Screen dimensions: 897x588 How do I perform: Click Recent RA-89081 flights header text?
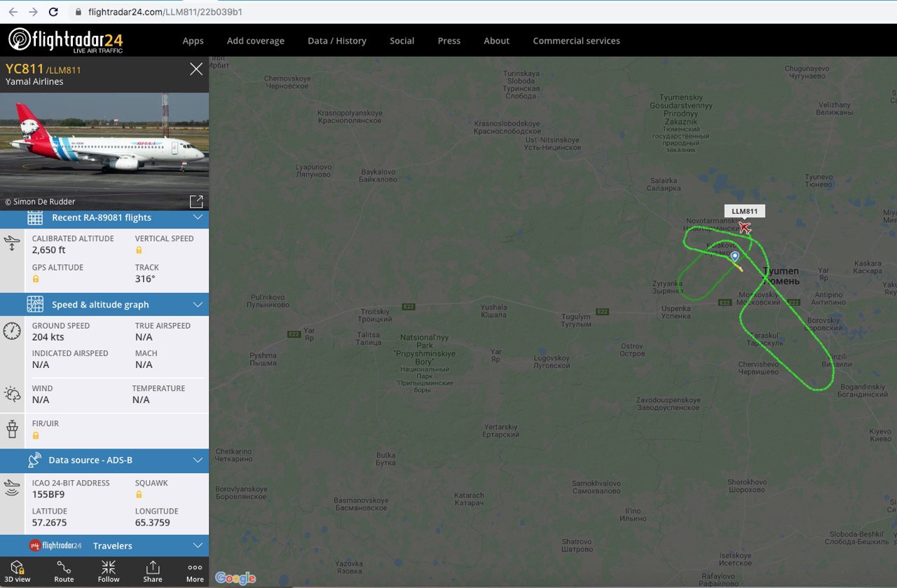102,218
